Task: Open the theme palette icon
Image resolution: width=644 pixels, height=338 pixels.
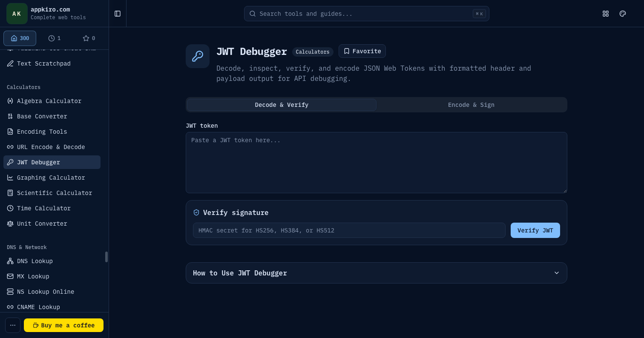Action: coord(623,14)
